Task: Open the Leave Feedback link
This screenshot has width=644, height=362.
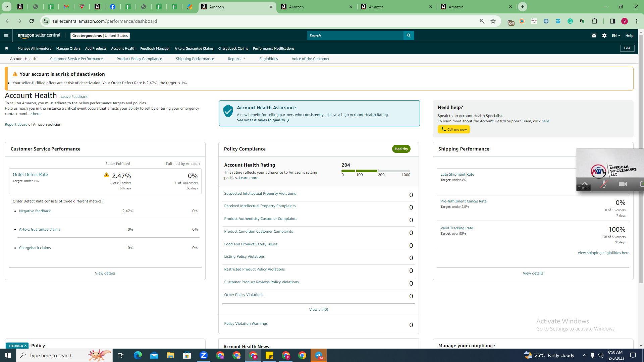Action: (x=74, y=97)
